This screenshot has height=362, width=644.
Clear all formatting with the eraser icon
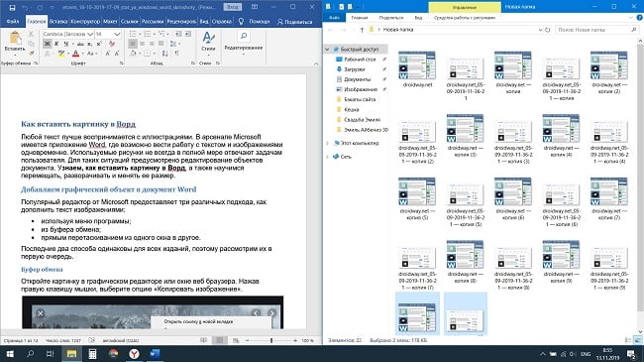112,44
